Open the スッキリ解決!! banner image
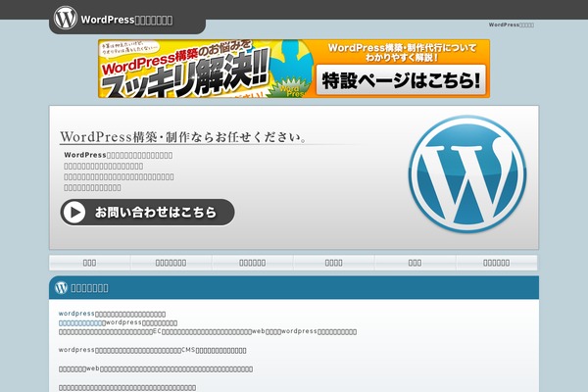 click(x=294, y=69)
